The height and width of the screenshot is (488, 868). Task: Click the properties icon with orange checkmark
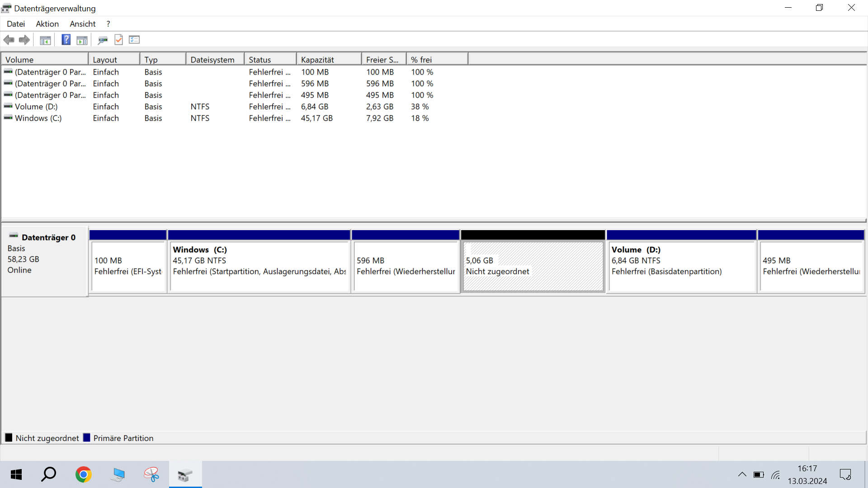tap(118, 40)
